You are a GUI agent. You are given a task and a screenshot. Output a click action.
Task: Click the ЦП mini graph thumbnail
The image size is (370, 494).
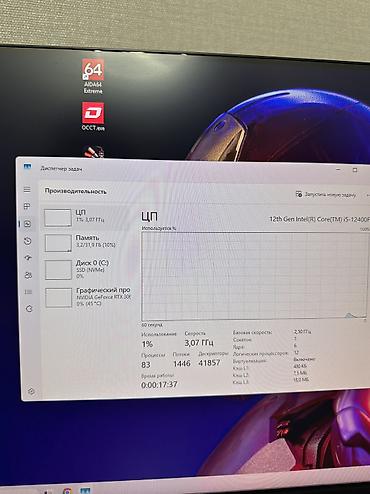(x=58, y=218)
